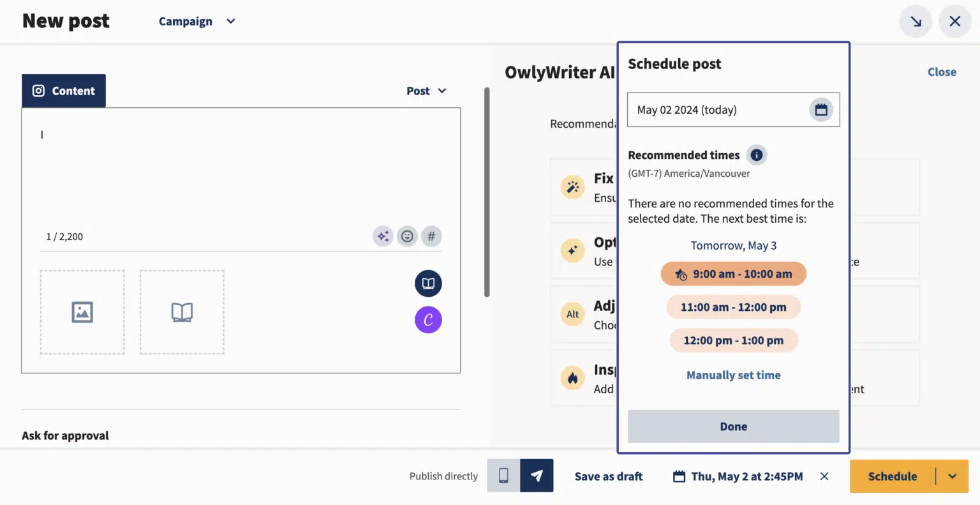
Task: Open the emoji picker
Action: (x=407, y=236)
